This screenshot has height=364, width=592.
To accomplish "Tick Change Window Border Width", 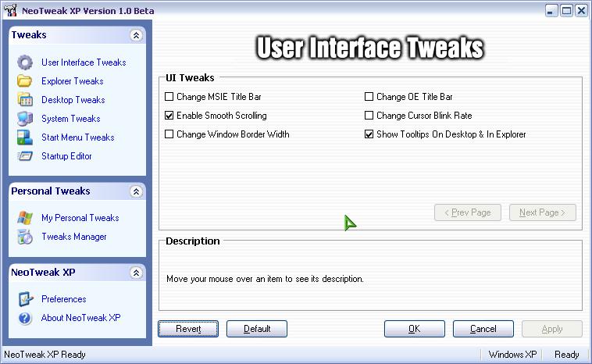I will point(169,134).
